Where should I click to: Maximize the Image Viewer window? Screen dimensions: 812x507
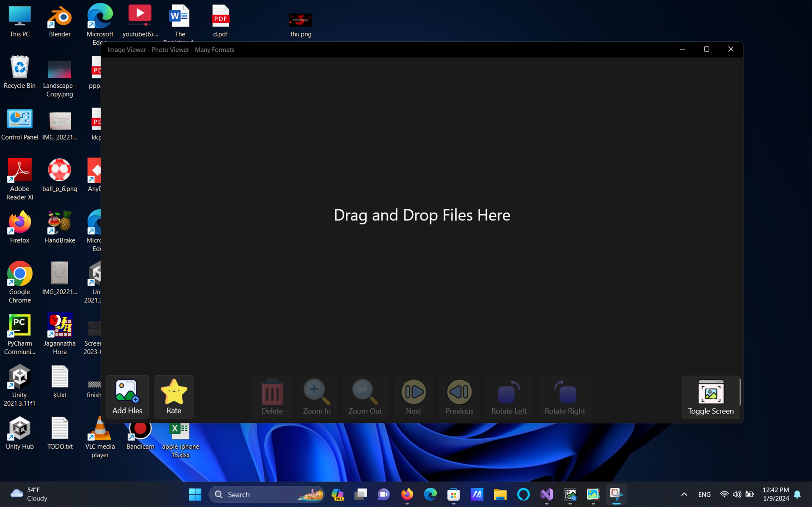point(706,49)
